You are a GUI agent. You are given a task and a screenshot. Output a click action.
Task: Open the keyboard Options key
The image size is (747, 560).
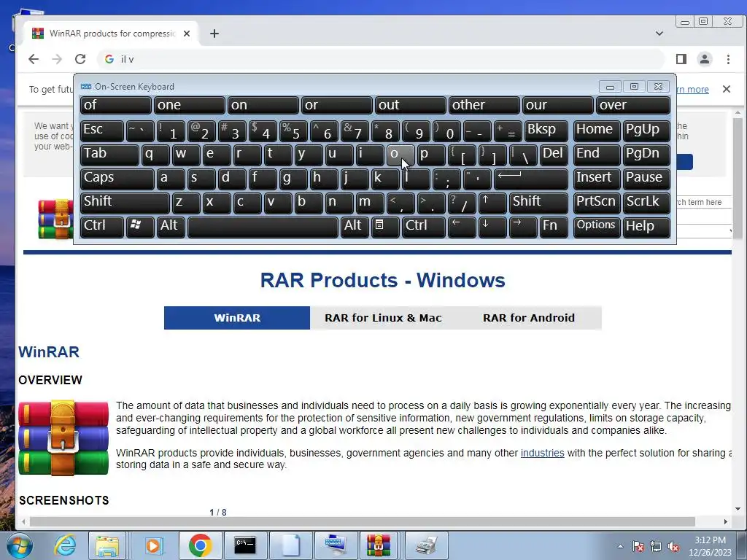point(597,226)
